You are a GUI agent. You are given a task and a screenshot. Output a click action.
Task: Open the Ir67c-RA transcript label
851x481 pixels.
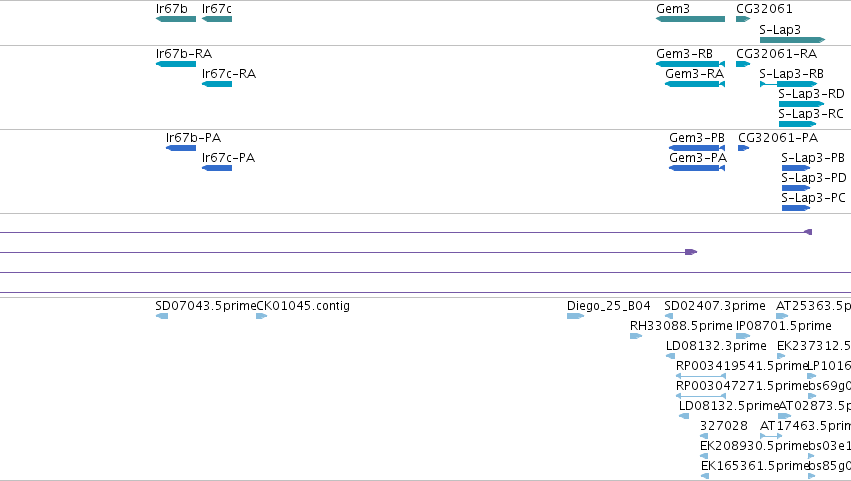[228, 74]
